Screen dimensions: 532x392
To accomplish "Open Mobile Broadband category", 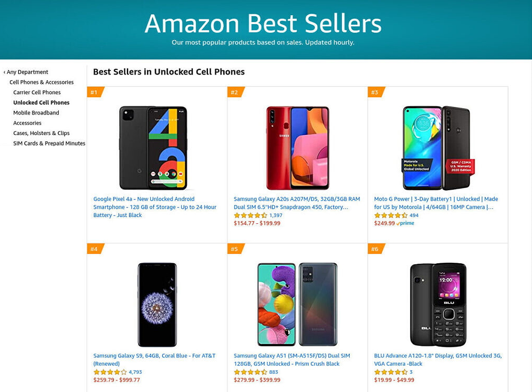I will click(x=36, y=112).
